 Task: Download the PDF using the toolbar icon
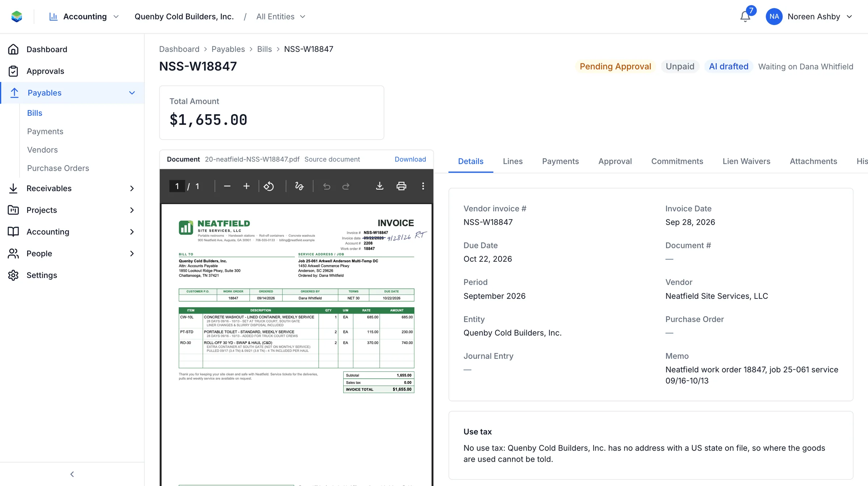click(379, 186)
